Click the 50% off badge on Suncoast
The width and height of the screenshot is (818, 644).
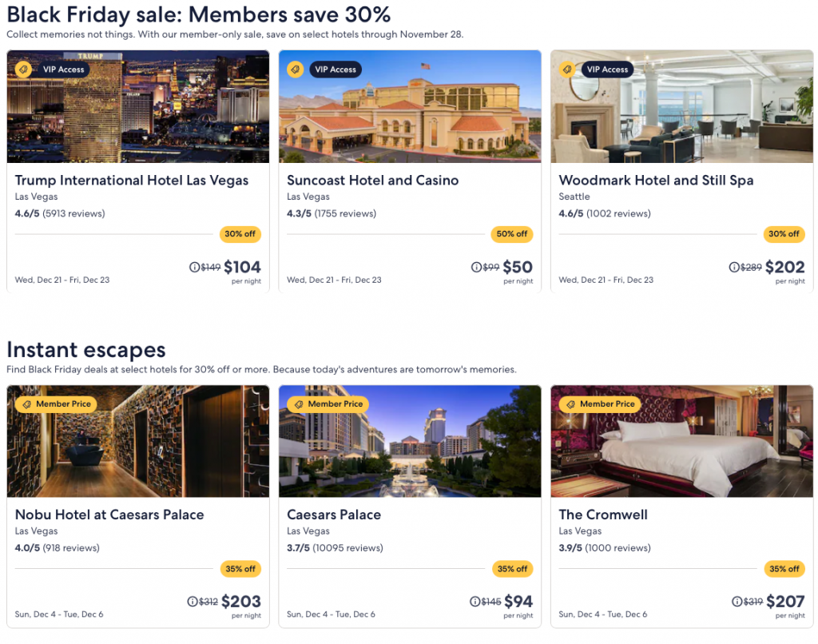pos(512,234)
